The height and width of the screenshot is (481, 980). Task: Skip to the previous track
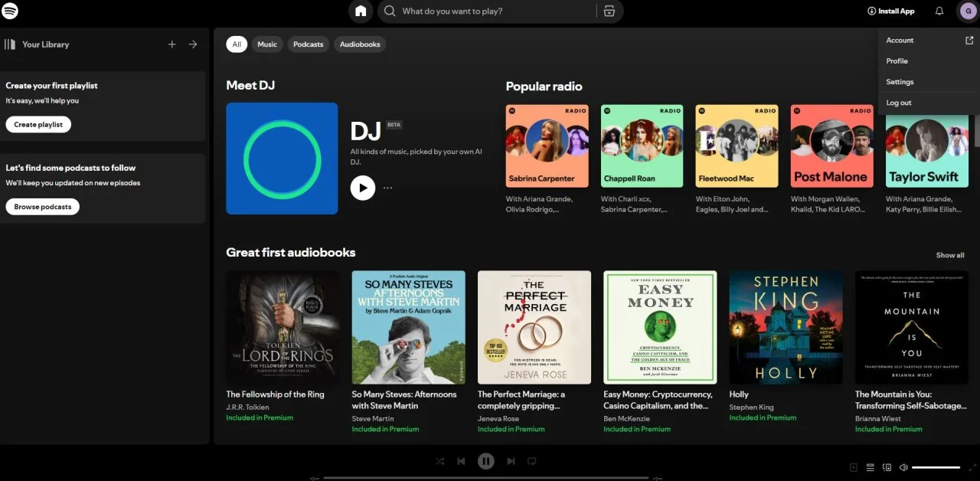tap(461, 461)
